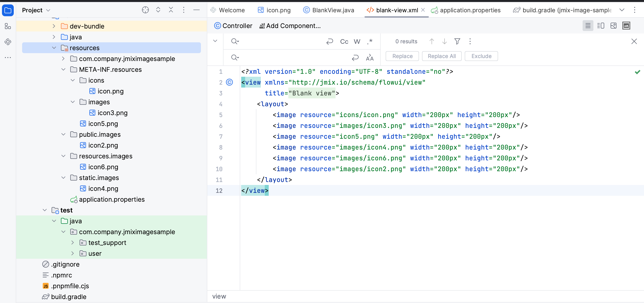Image resolution: width=644 pixels, height=303 pixels.
Task: Open the Jmix tool window icon
Action: 8,42
